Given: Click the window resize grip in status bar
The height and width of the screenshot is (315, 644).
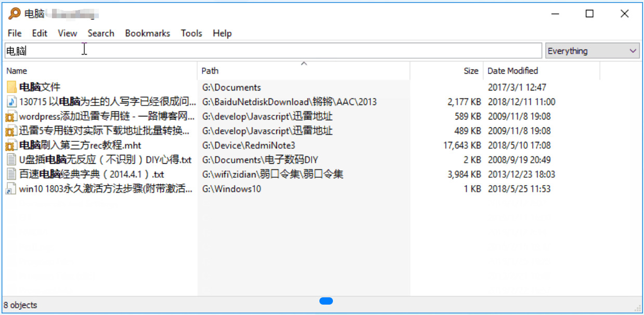Looking at the screenshot, I should [637, 307].
